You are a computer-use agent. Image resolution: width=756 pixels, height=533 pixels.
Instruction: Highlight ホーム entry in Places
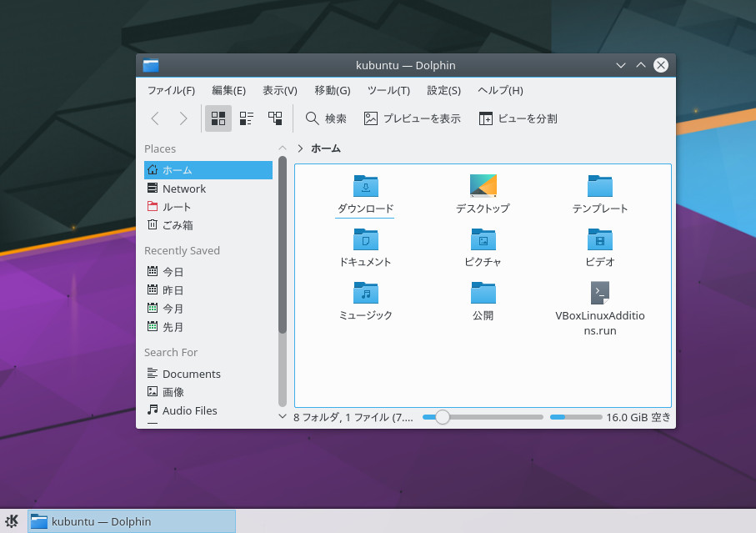pyautogui.click(x=178, y=169)
